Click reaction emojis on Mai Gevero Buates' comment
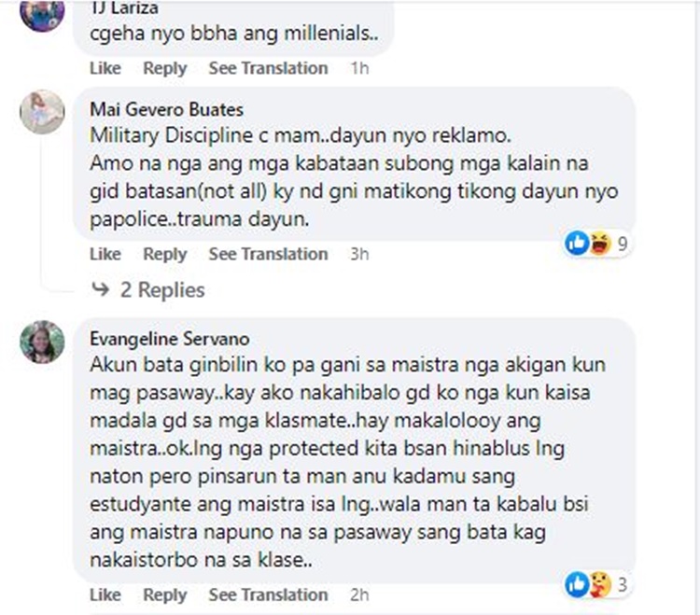Image resolution: width=700 pixels, height=615 pixels. click(x=588, y=244)
